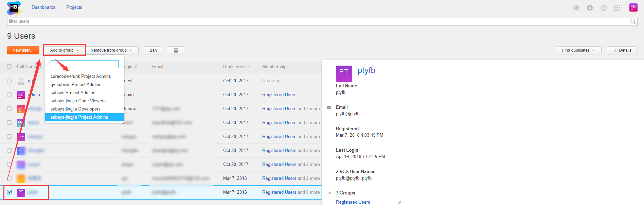The height and width of the screenshot is (205, 644).
Task: Open the Dashboards link
Action: (43, 7)
